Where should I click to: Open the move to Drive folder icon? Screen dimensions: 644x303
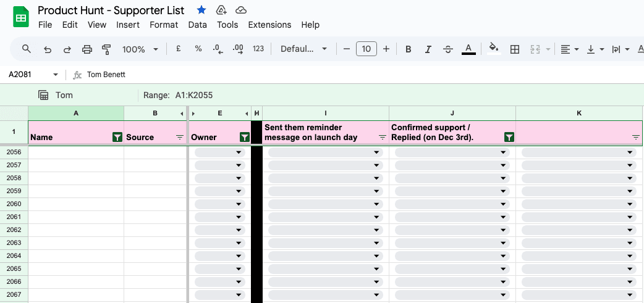[x=221, y=10]
